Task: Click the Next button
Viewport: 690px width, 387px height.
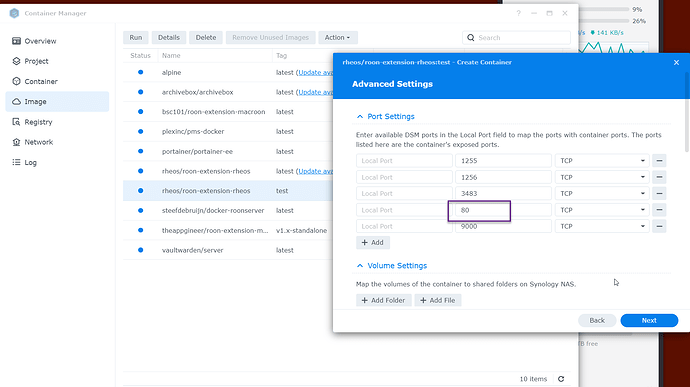Action: click(649, 321)
